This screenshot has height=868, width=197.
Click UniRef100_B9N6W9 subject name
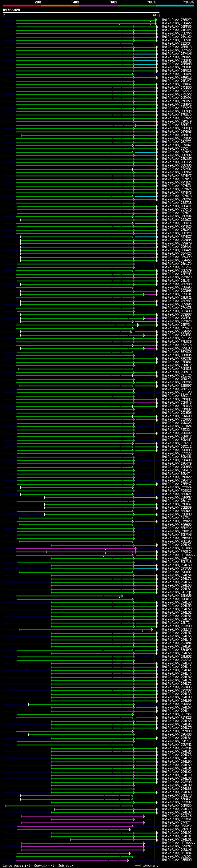pyautogui.click(x=176, y=416)
